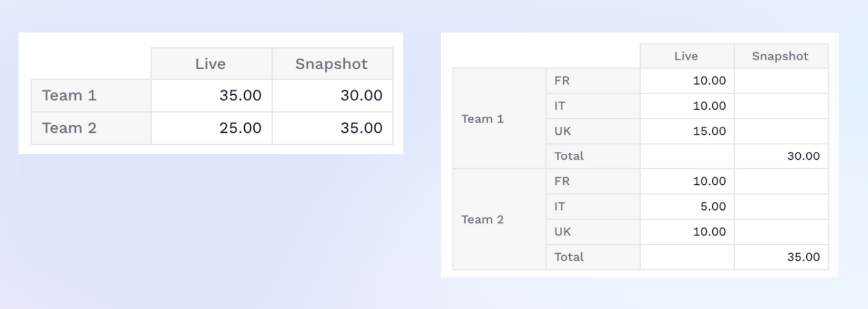The width and height of the screenshot is (868, 309).
Task: Click the Snapshot header in left table
Action: [x=332, y=64]
